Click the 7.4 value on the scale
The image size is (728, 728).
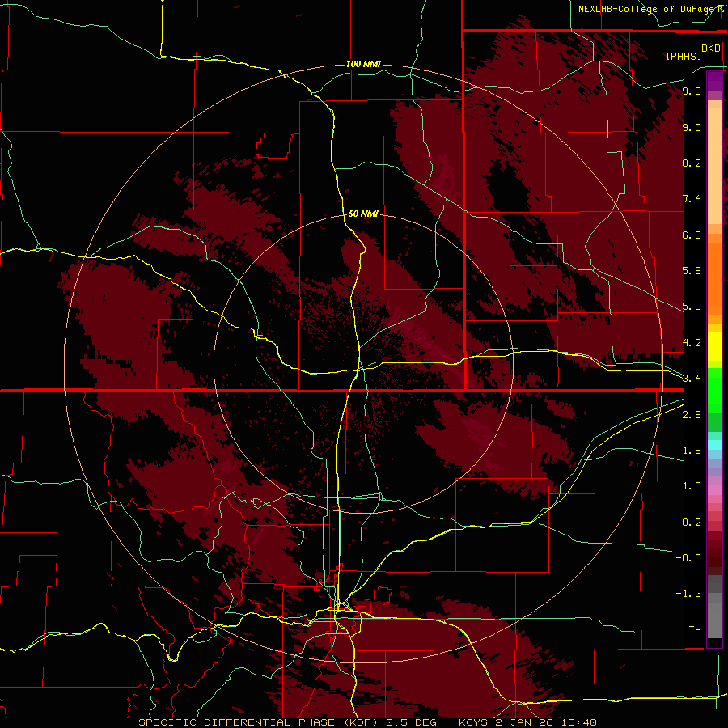coord(692,199)
